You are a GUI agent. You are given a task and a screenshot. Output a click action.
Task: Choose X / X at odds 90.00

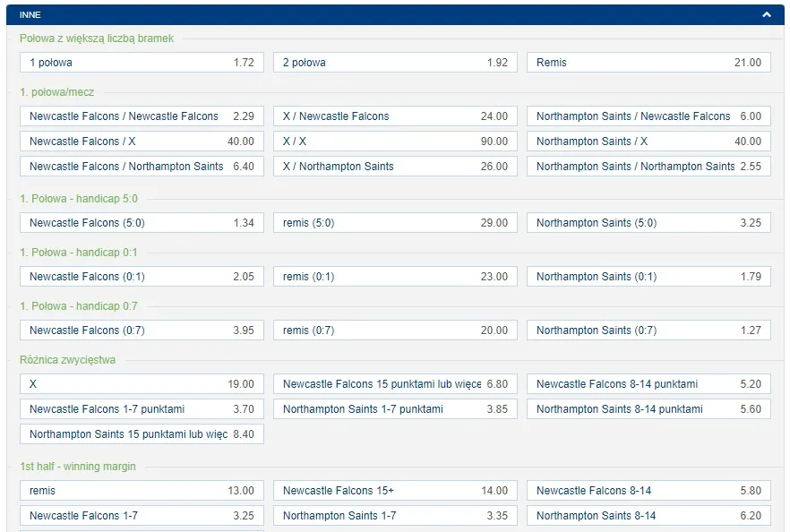pyautogui.click(x=395, y=142)
